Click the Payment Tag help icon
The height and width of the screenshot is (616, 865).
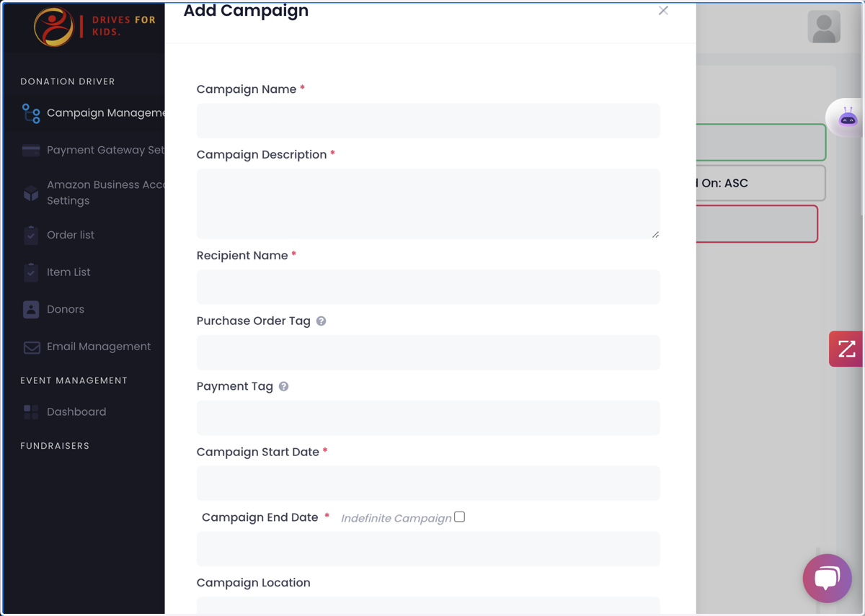click(x=284, y=387)
